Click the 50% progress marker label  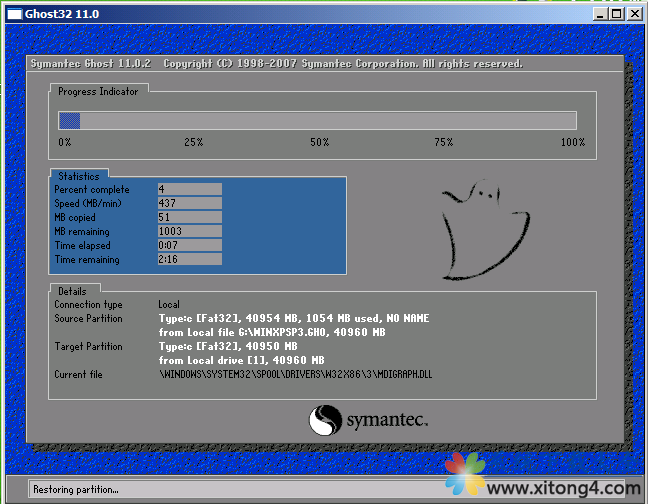(319, 143)
